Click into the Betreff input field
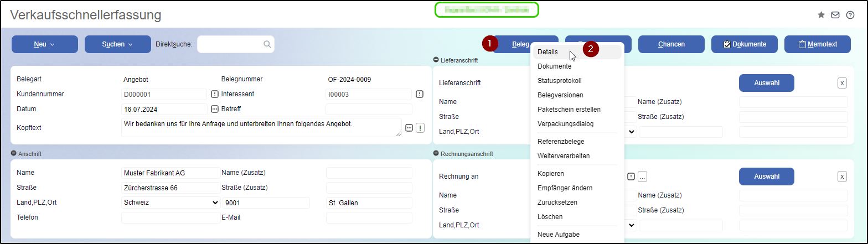 (x=369, y=109)
